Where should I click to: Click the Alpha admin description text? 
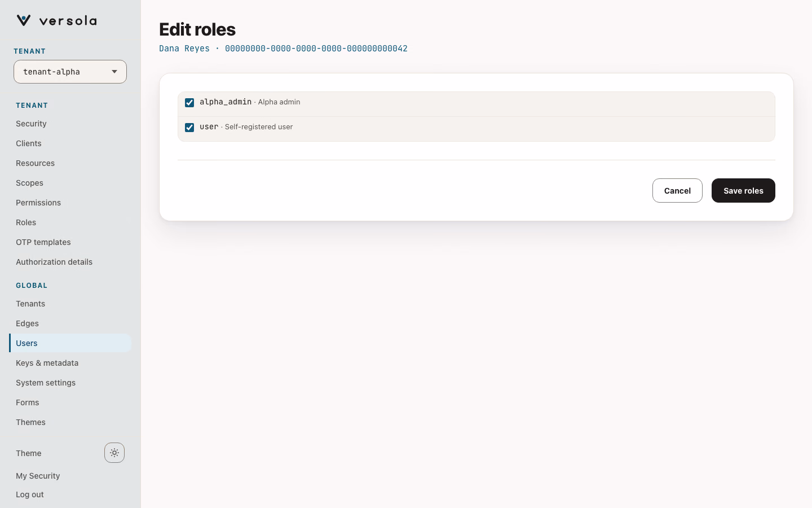(x=279, y=102)
